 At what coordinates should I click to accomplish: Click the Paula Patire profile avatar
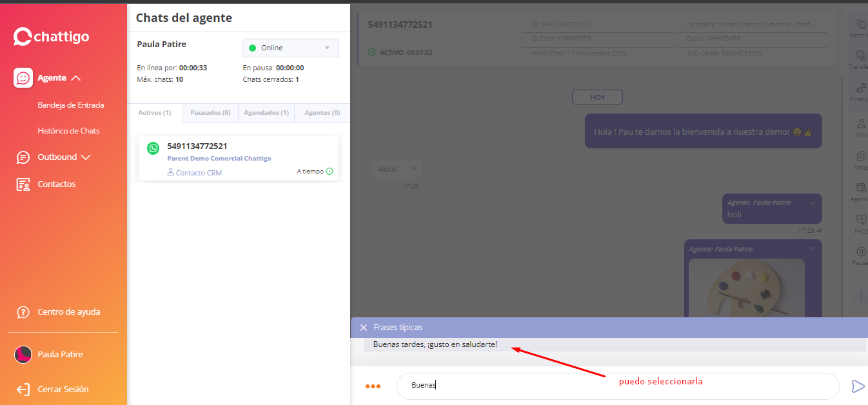tap(23, 354)
